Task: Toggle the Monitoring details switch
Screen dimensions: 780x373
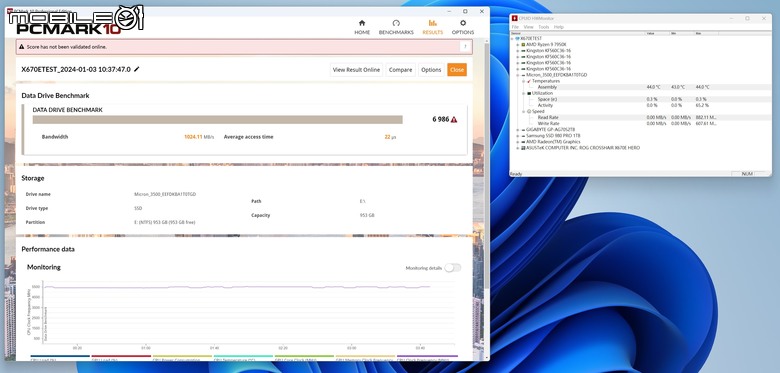Action: 453,268
